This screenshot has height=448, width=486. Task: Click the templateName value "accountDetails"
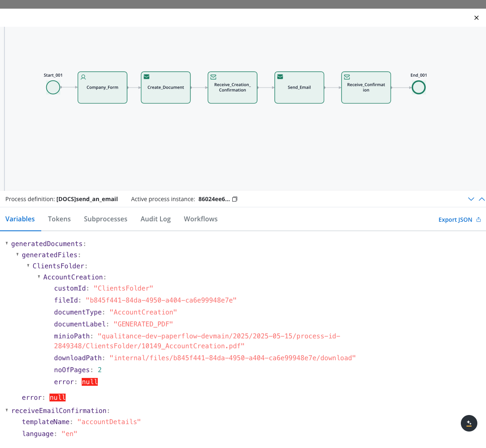109,422
